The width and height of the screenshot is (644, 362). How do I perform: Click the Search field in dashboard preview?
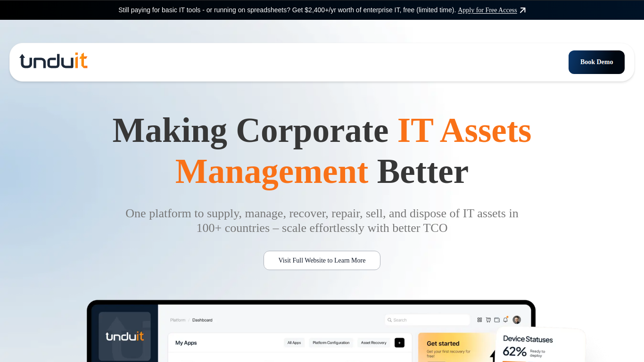pos(427,320)
